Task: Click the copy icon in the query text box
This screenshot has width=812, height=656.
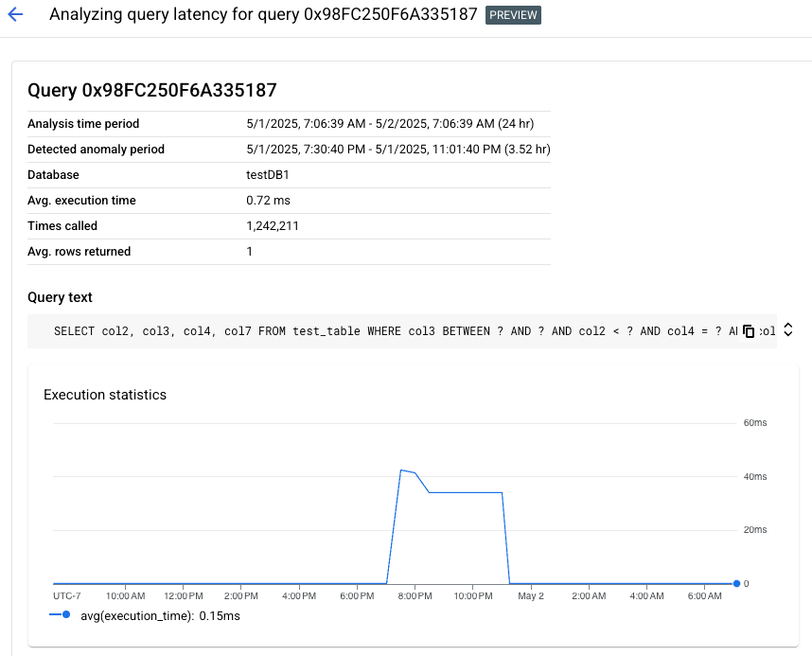Action: (x=748, y=330)
